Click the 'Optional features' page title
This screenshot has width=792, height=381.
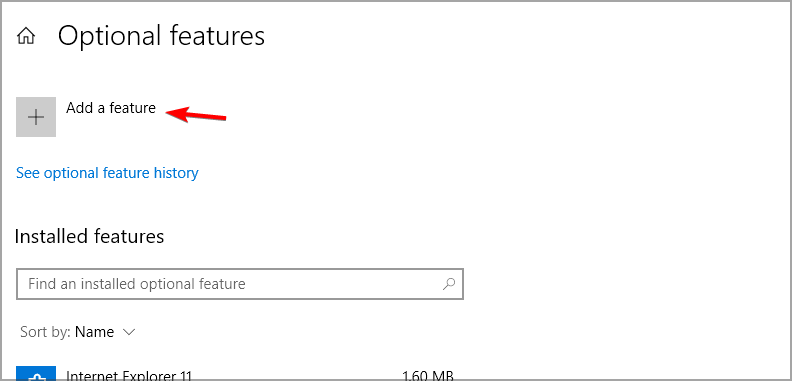(161, 36)
